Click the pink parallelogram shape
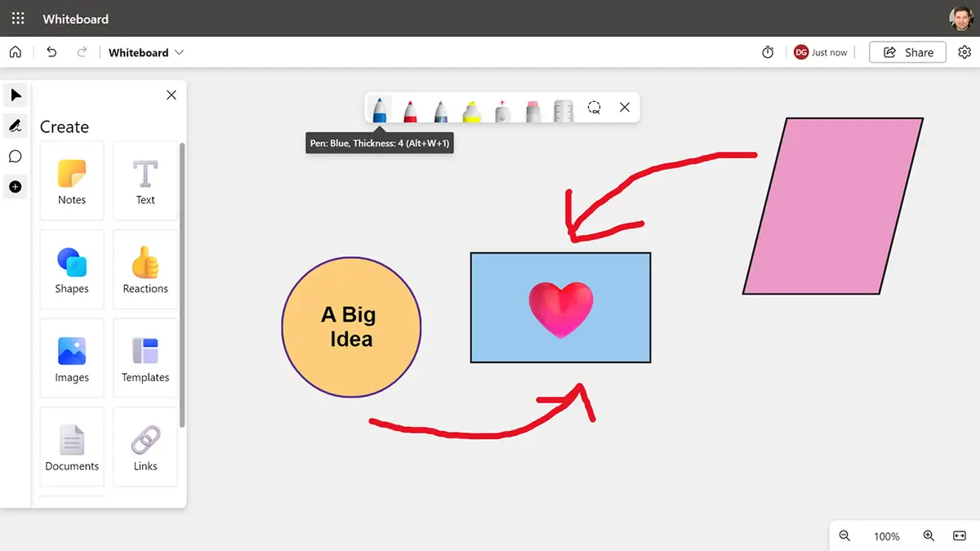Image resolution: width=980 pixels, height=551 pixels. [x=831, y=206]
